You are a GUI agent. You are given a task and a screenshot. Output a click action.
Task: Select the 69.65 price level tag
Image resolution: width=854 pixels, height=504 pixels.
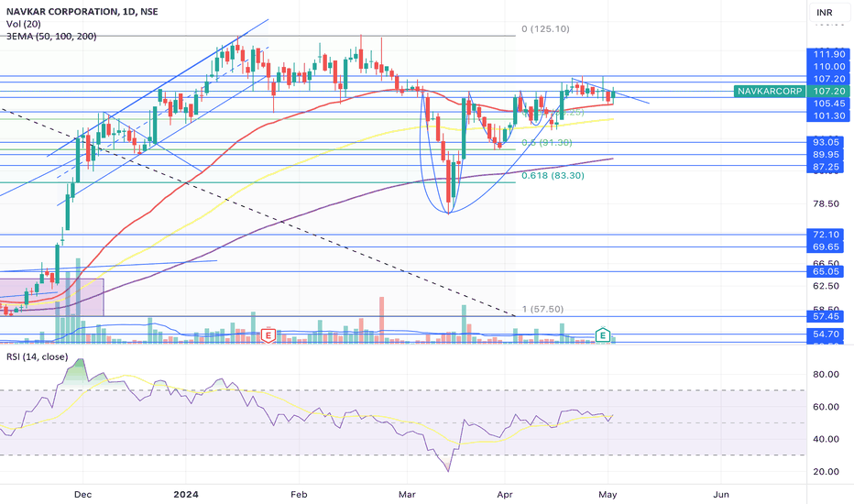(x=826, y=247)
